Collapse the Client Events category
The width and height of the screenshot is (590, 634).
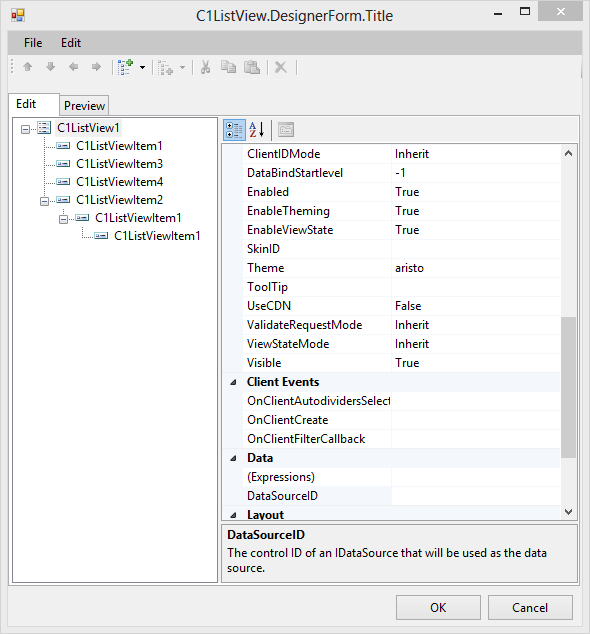tap(233, 382)
